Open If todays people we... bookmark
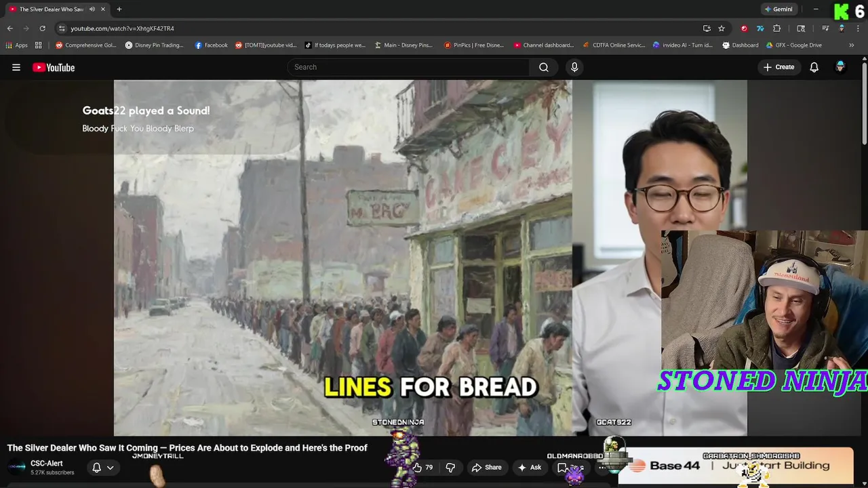The image size is (868, 488). click(x=335, y=45)
